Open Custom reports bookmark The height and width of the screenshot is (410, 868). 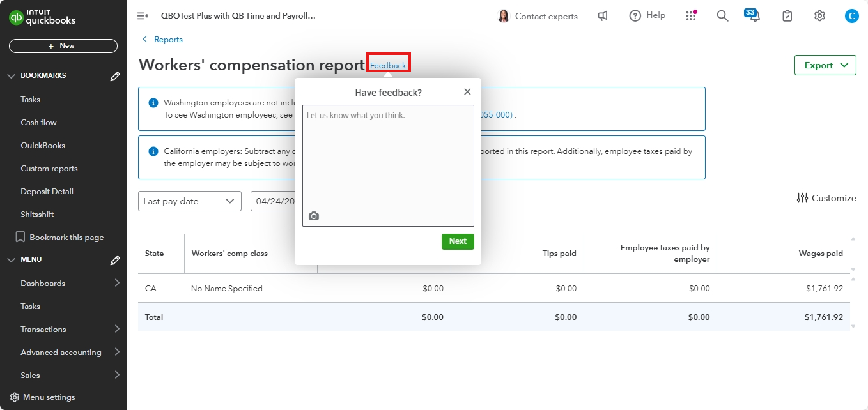pyautogui.click(x=49, y=169)
